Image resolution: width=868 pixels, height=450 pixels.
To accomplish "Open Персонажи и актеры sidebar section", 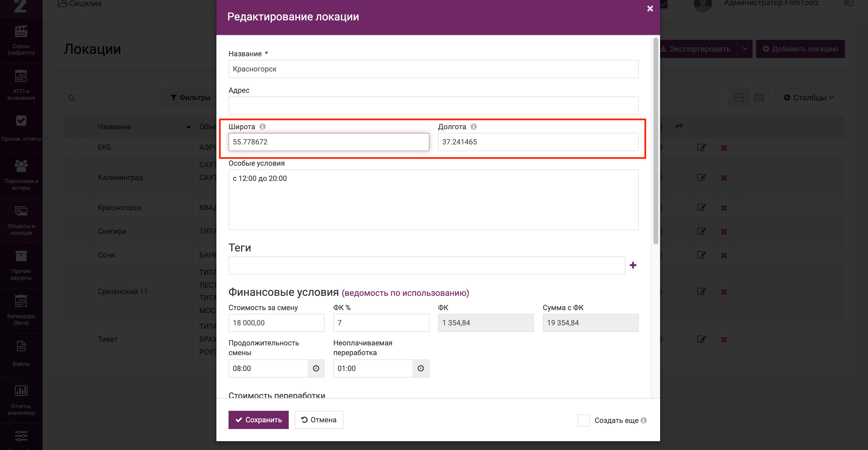I will [21, 175].
